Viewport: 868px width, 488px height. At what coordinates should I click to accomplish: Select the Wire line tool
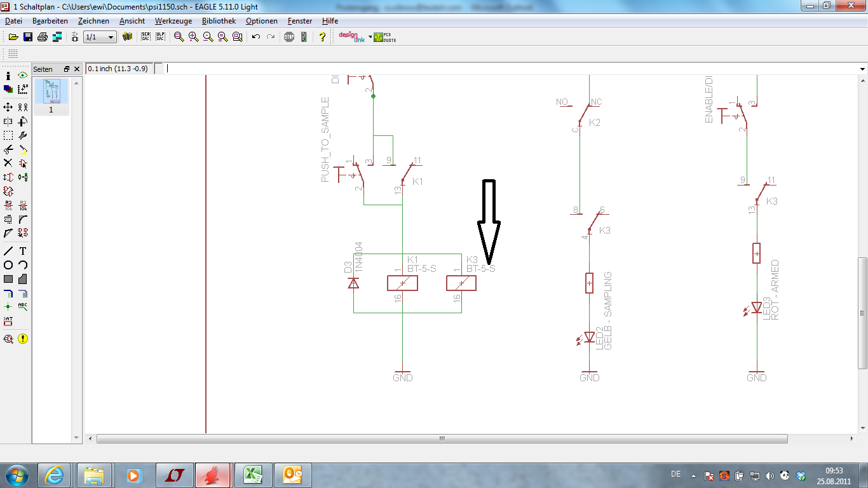(x=8, y=251)
